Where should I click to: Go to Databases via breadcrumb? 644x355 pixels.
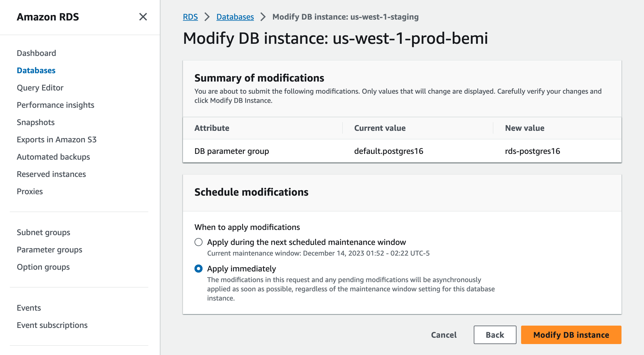coord(235,17)
